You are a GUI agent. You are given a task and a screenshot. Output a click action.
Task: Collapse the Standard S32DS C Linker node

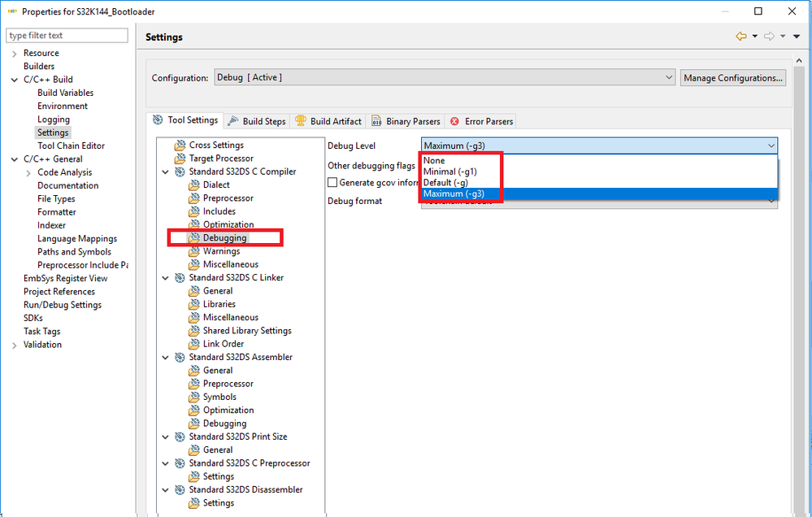[165, 278]
